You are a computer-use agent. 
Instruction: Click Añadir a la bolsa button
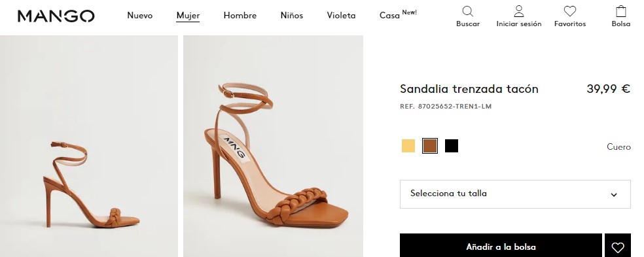coord(501,247)
